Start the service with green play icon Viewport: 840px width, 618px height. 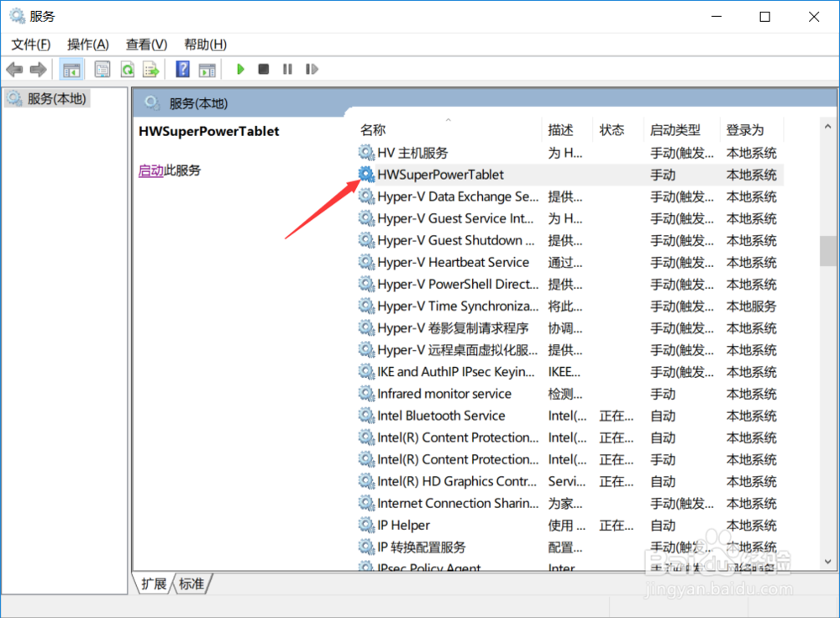(240, 69)
